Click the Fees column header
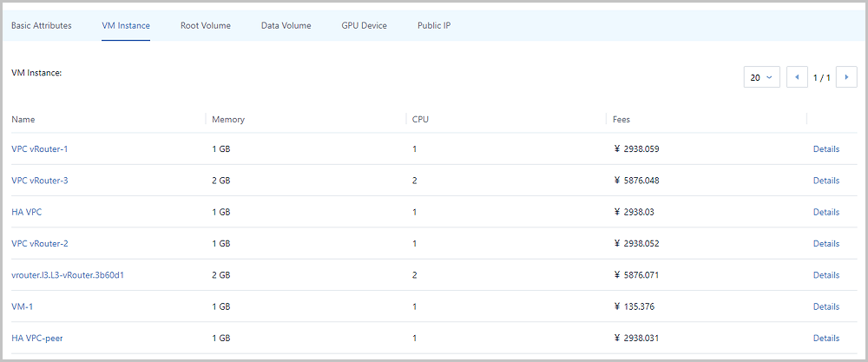 [621, 119]
